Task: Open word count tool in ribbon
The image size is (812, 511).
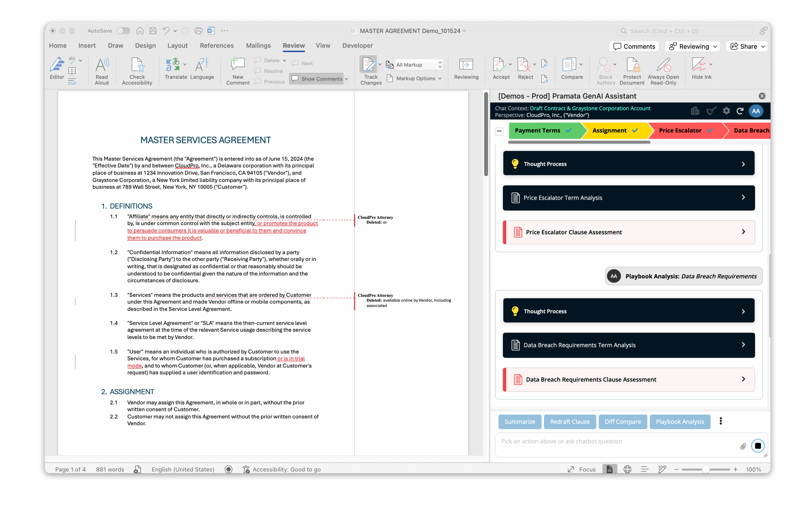Action: [72, 82]
